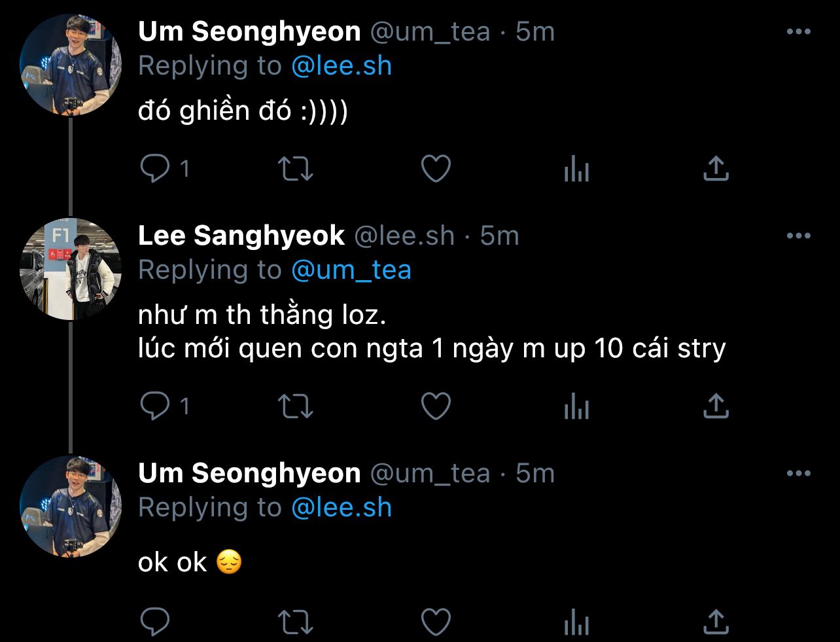The width and height of the screenshot is (840, 642).
Task: View analytics of the first tweet
Action: coord(576,169)
